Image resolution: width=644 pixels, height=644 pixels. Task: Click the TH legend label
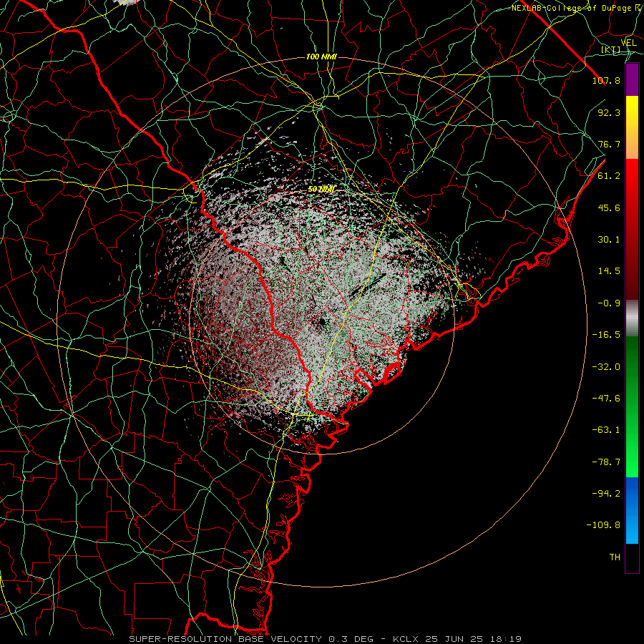(615, 557)
